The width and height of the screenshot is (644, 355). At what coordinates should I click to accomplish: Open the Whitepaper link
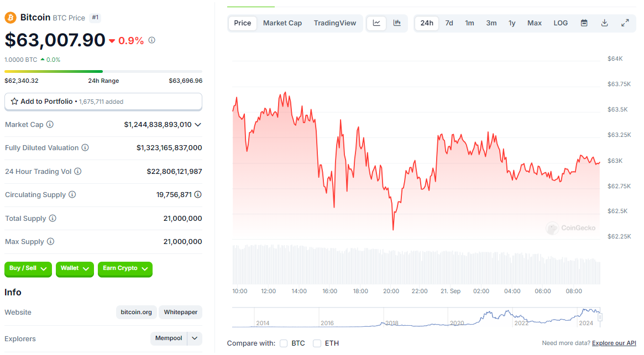(x=181, y=312)
